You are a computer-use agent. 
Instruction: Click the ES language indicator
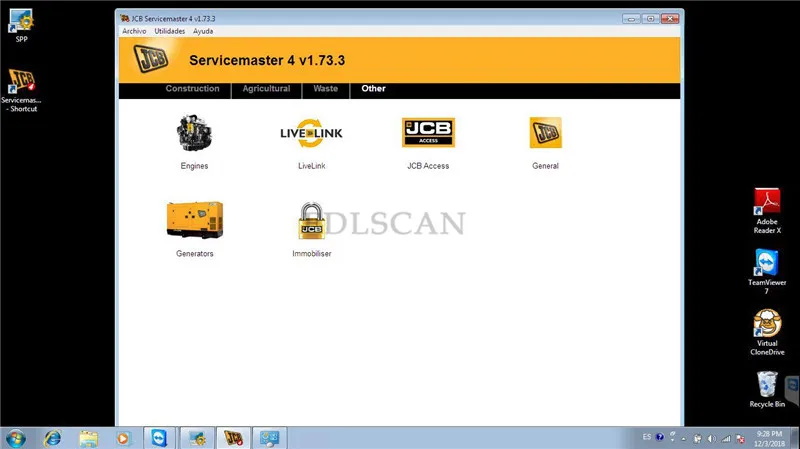click(647, 437)
